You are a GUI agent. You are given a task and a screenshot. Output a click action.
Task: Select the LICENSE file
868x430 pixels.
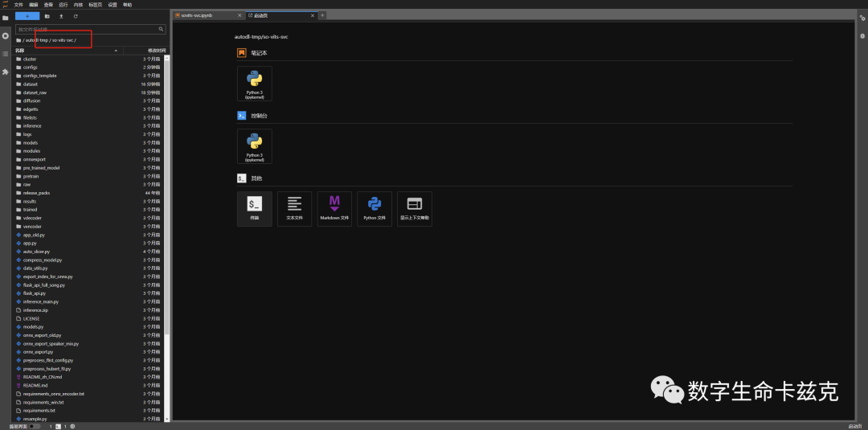coord(88,318)
